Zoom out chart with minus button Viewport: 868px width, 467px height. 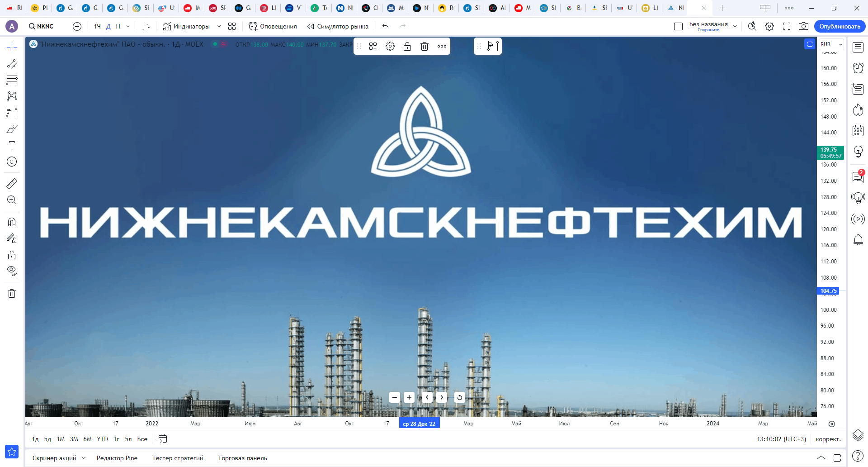(395, 397)
